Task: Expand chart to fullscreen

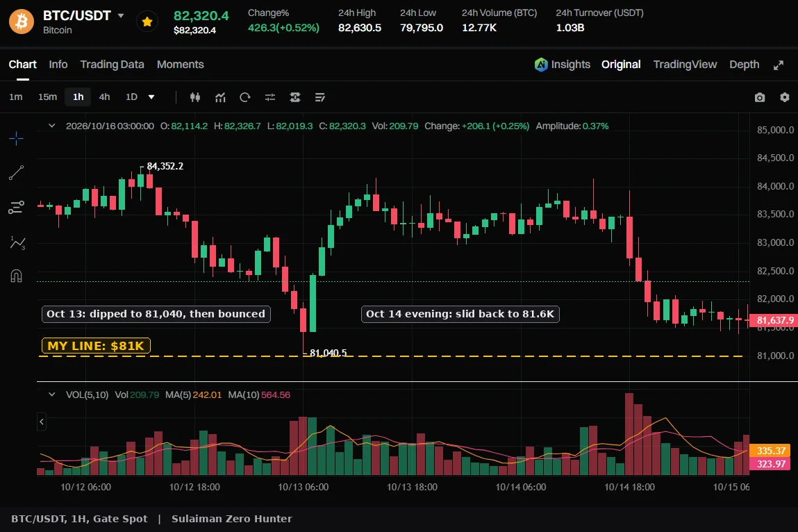Action: tap(778, 65)
